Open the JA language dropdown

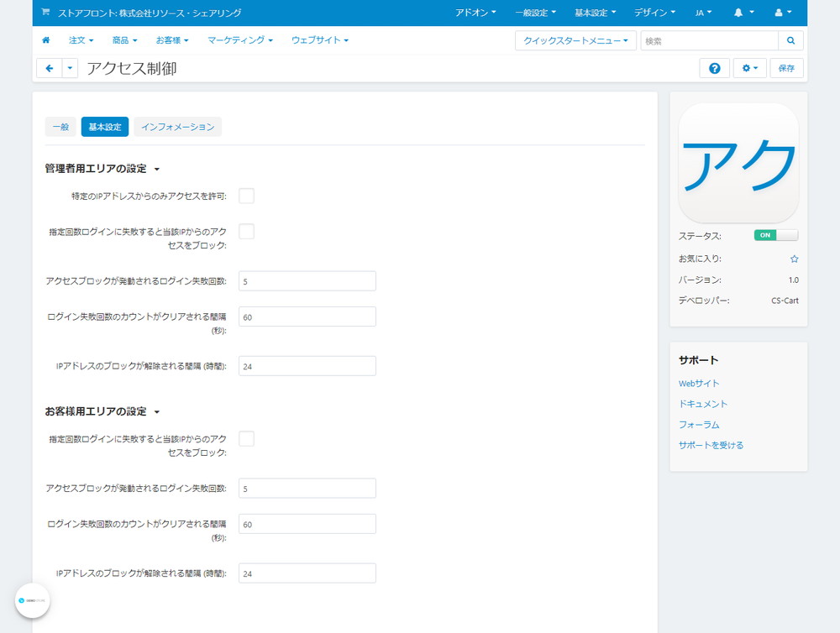[x=703, y=13]
